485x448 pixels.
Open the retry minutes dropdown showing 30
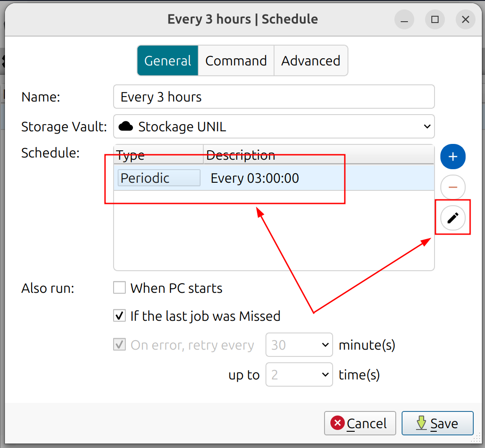point(299,345)
